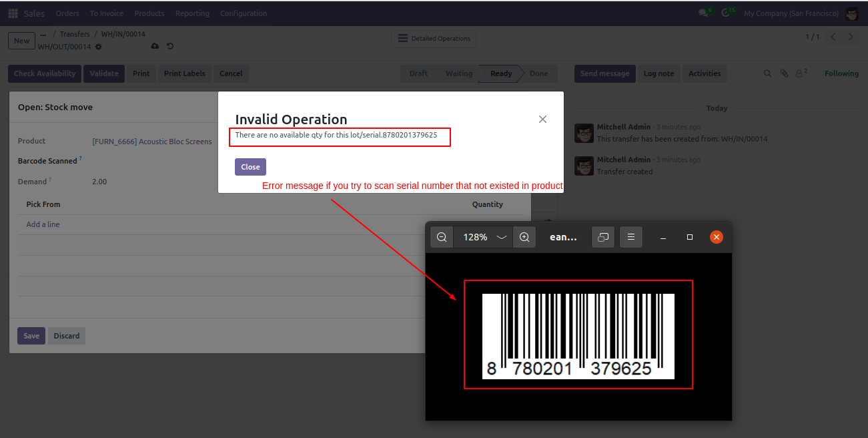The height and width of the screenshot is (438, 868).
Task: Click Mitchell Admin avatar on Transfer created message
Action: 584,166
